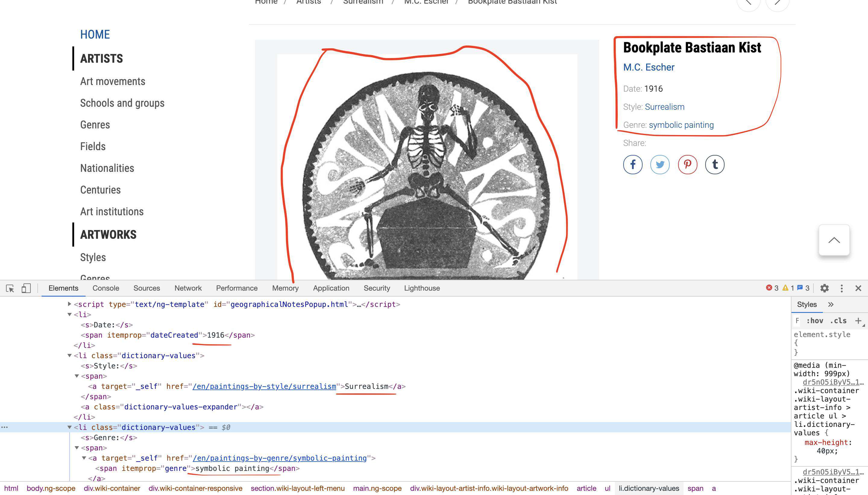Click the ARTISTS section heading

point(101,58)
